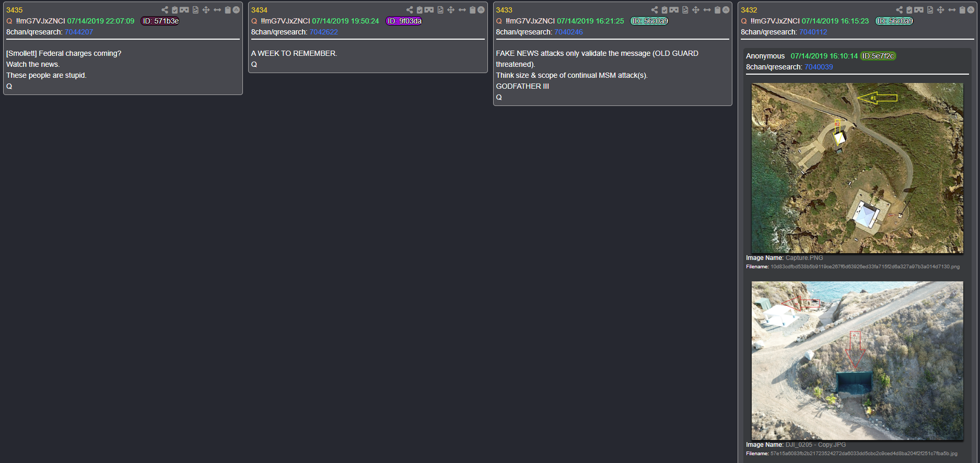
Task: Click the goggles icon on post 3432
Action: pos(919,10)
